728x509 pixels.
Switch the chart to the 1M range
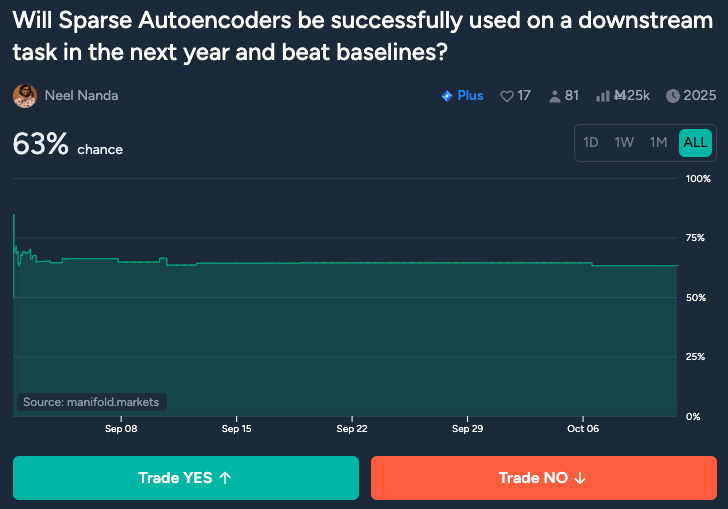[x=658, y=142]
